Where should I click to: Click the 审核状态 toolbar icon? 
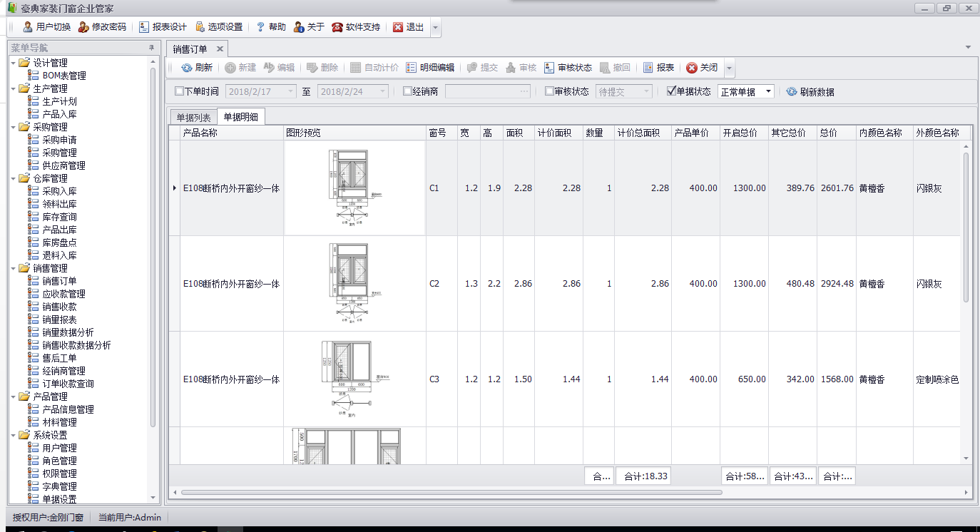(549, 68)
